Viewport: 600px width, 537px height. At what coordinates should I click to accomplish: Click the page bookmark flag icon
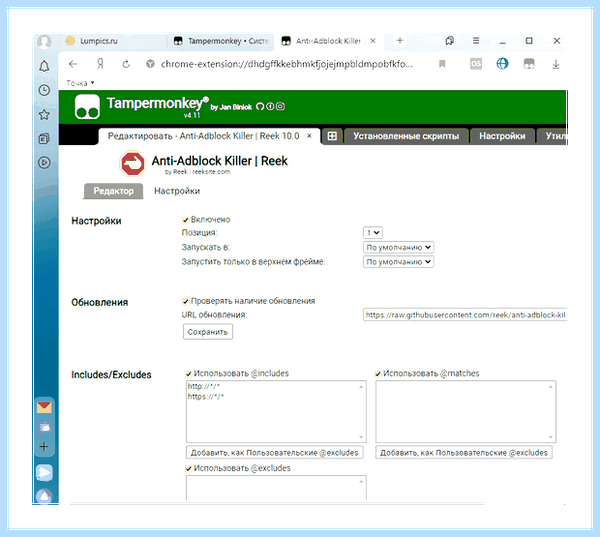[x=442, y=64]
